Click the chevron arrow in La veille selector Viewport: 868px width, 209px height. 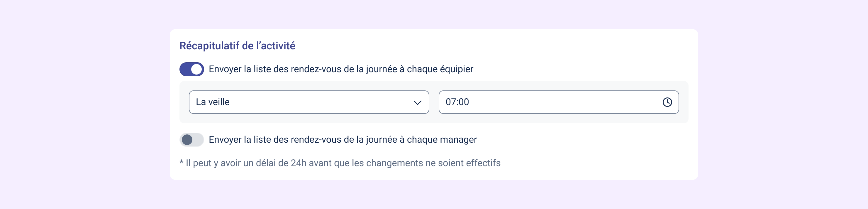coord(417,102)
